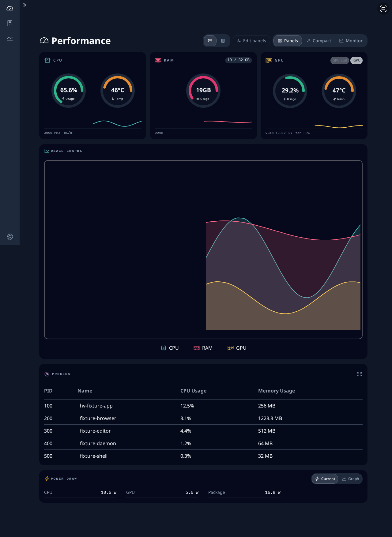This screenshot has width=392, height=537.
Task: Switch power draw to Current view
Action: click(x=325, y=479)
